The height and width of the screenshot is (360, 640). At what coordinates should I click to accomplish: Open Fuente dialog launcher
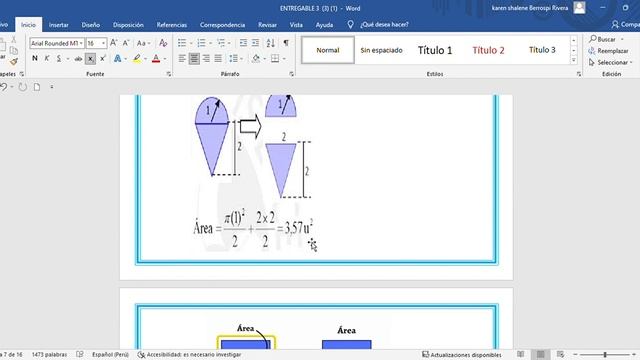pos(169,74)
